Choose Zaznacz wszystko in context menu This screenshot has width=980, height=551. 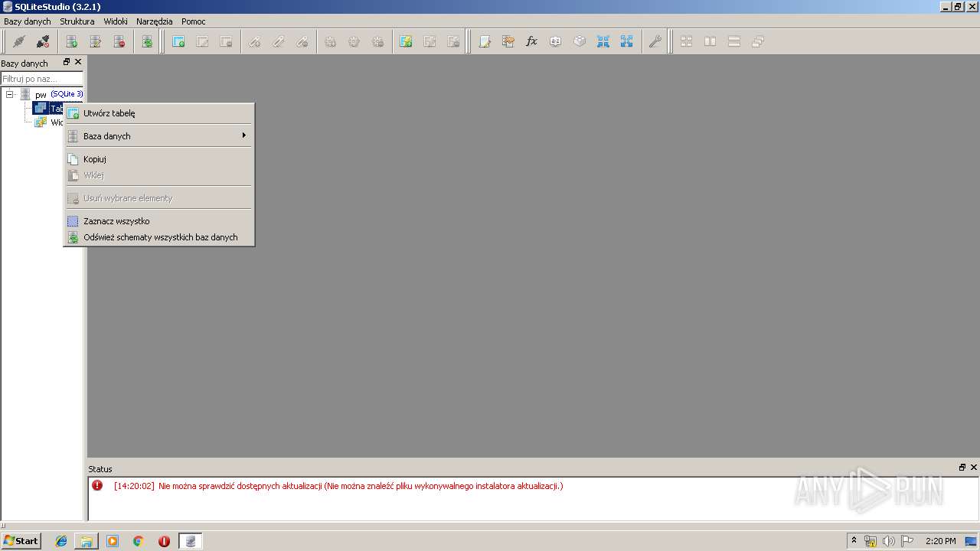pos(158,221)
